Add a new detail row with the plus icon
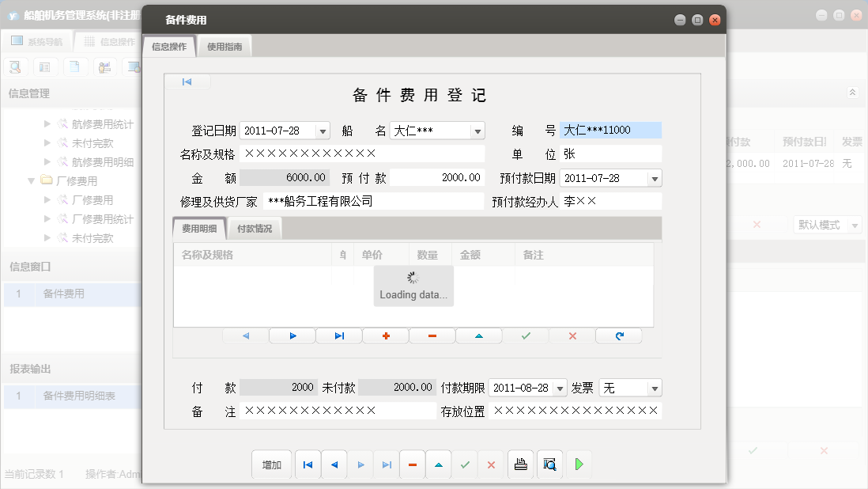The height and width of the screenshot is (489, 868). pos(385,335)
